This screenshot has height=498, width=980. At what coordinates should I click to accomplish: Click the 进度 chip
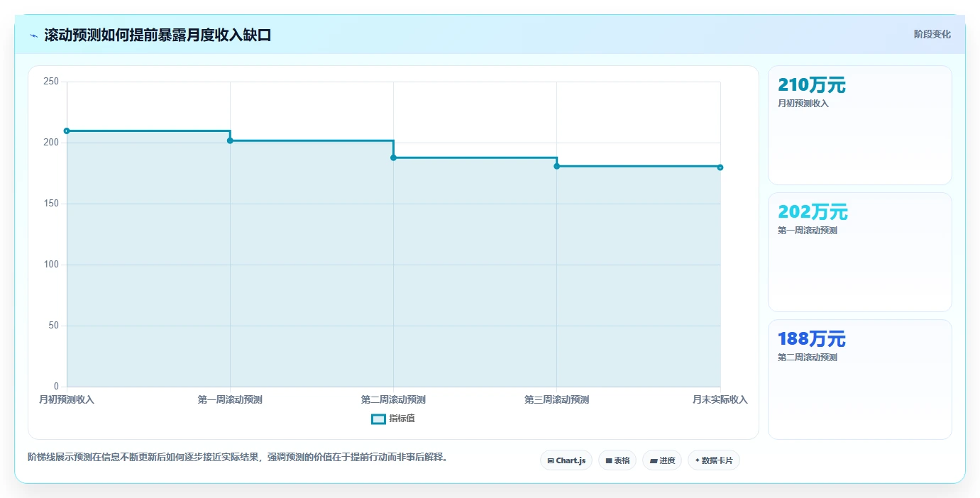coord(662,460)
